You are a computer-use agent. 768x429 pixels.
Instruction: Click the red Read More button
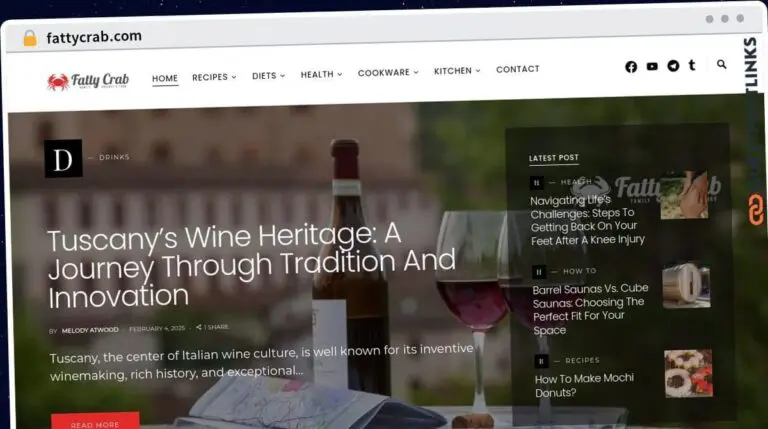point(95,421)
